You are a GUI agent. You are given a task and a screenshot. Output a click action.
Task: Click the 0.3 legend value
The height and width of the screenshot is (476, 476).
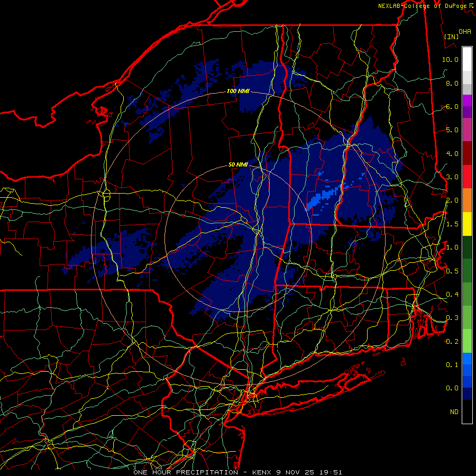[452, 318]
